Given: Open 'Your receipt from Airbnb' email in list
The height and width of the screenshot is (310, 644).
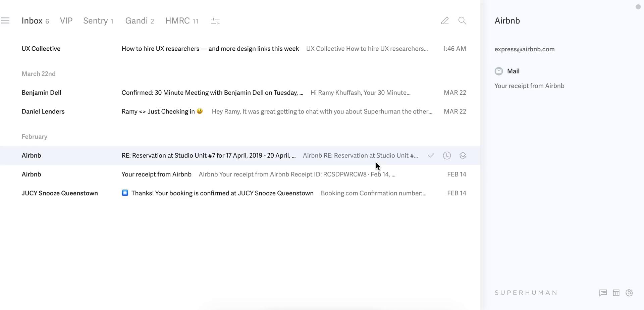Looking at the screenshot, I should (240, 174).
